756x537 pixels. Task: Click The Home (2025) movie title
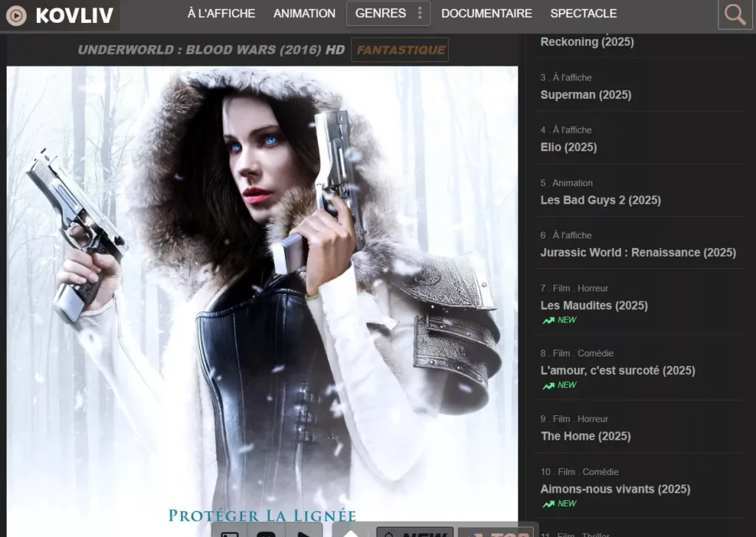[585, 436]
